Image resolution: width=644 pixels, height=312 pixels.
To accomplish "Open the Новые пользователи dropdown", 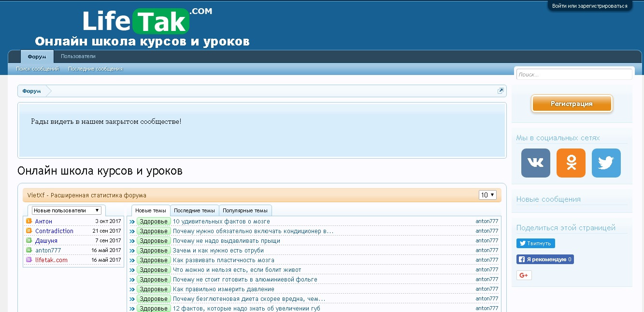I will tap(67, 210).
